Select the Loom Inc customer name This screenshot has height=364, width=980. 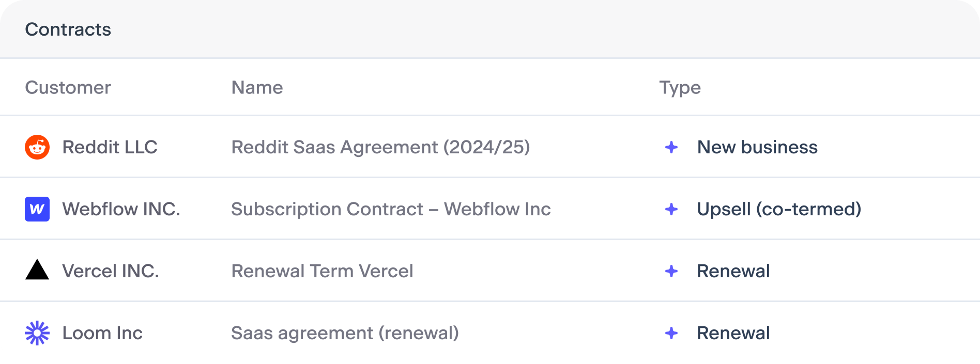(x=102, y=333)
